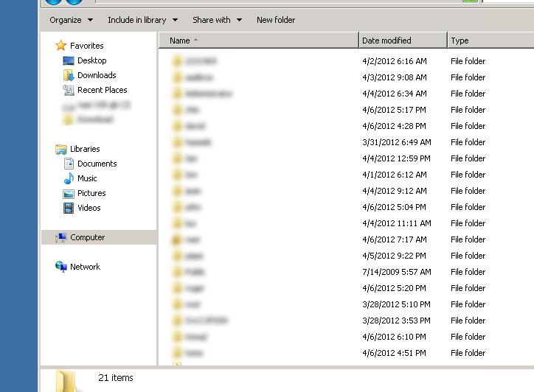Screen dimensions: 534x392
Task: Select Computer in the navigation pane
Action: tap(87, 237)
